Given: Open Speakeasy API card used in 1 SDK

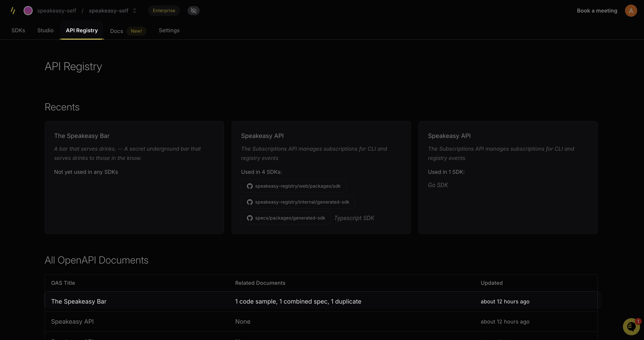Looking at the screenshot, I should pyautogui.click(x=508, y=177).
